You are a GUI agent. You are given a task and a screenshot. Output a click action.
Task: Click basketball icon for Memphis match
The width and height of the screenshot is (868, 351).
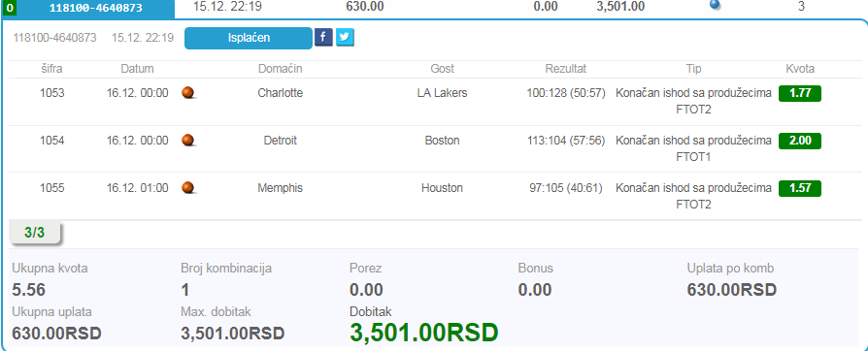(x=188, y=188)
